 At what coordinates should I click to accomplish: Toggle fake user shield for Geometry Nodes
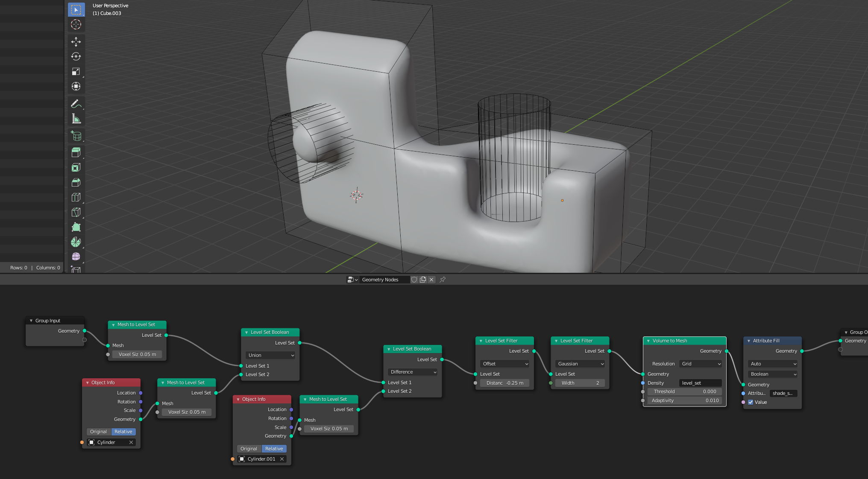[x=414, y=280]
